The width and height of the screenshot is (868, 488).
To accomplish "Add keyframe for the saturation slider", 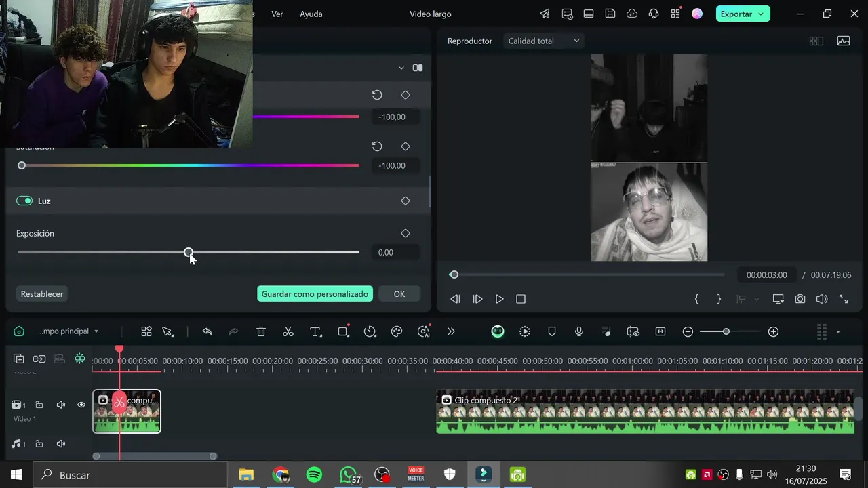I will (x=406, y=146).
